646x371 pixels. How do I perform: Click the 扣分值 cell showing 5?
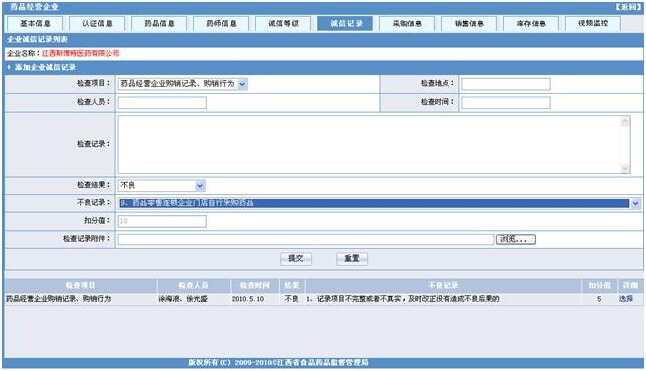click(599, 299)
